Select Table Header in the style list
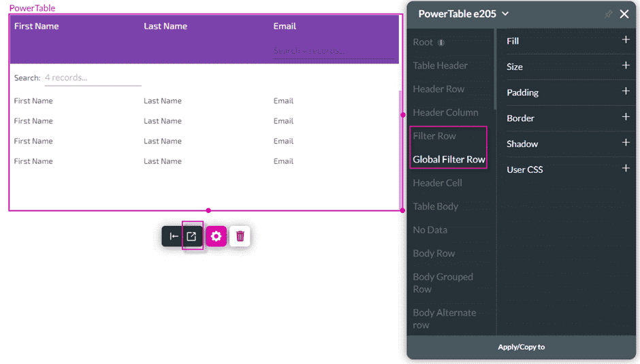Screen dimensions: 640x364 (x=440, y=65)
